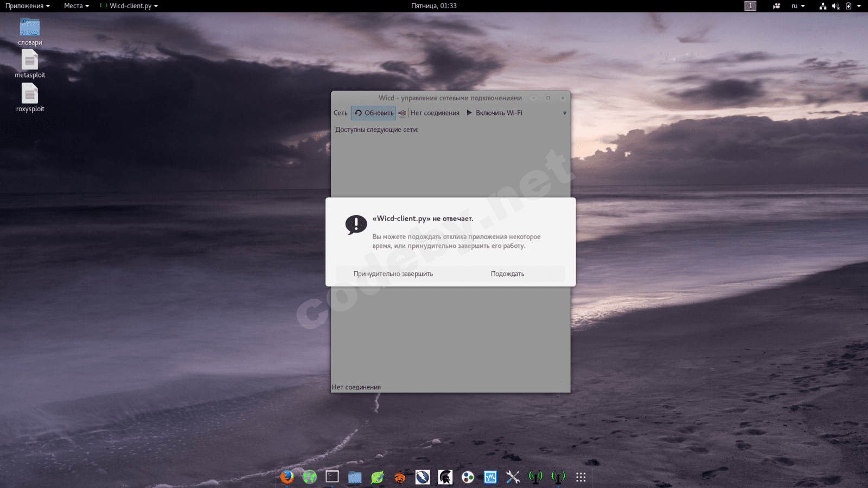This screenshot has width=868, height=488.
Task: Launch Firefox from the dock
Action: (287, 477)
